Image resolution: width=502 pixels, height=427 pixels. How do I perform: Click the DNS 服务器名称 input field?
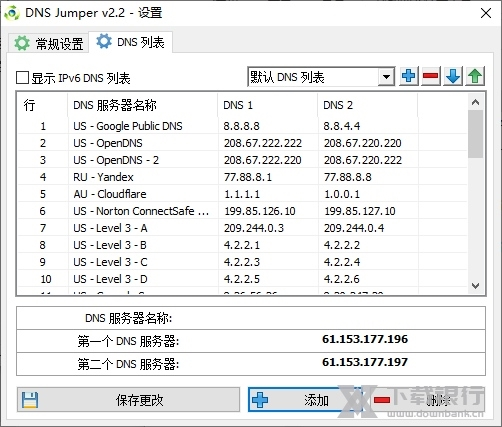click(365, 318)
